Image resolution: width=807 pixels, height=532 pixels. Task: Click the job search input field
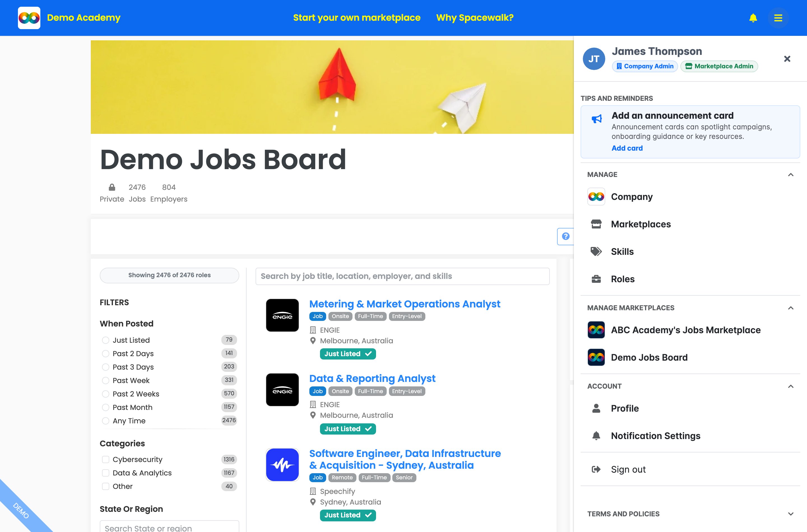(402, 276)
